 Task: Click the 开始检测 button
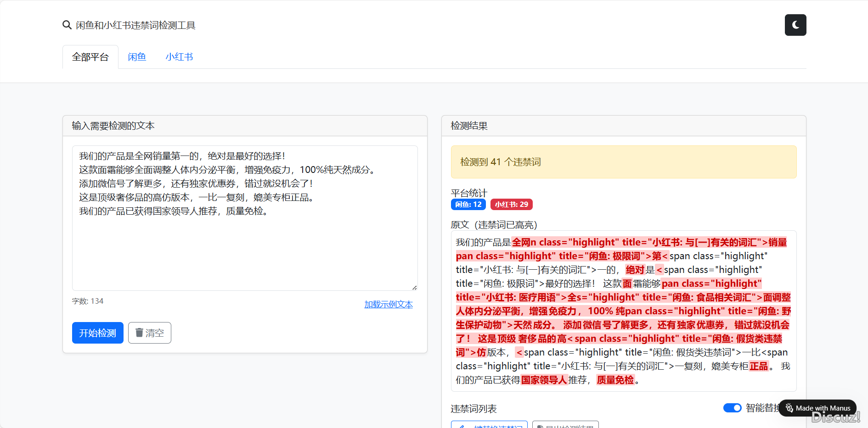98,333
